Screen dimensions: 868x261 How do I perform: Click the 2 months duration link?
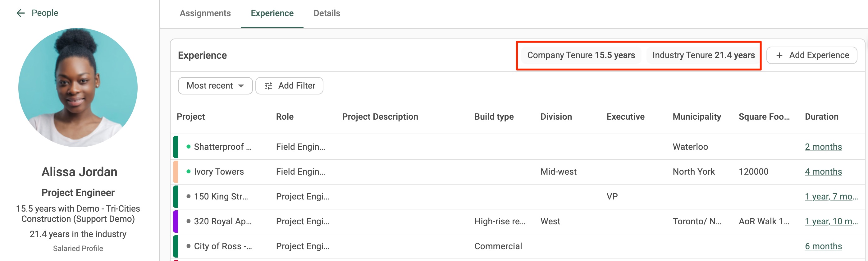823,147
